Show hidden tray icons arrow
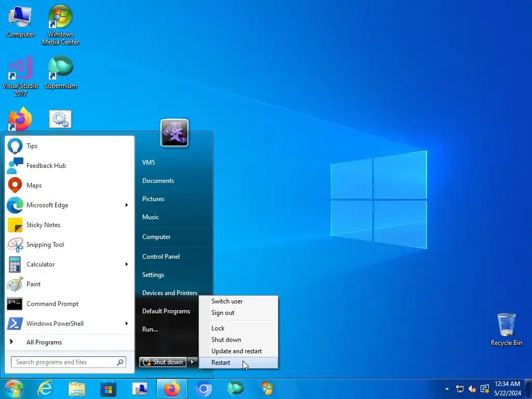Image resolution: width=532 pixels, height=399 pixels. (447, 389)
